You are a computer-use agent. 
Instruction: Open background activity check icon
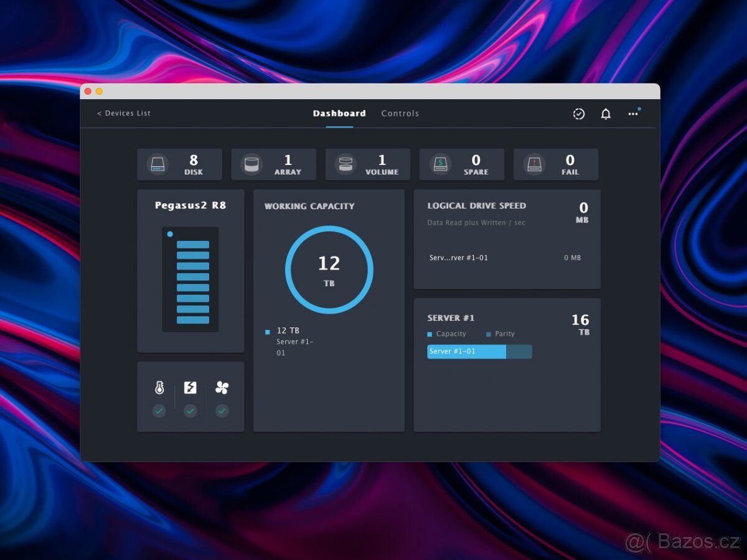(579, 114)
